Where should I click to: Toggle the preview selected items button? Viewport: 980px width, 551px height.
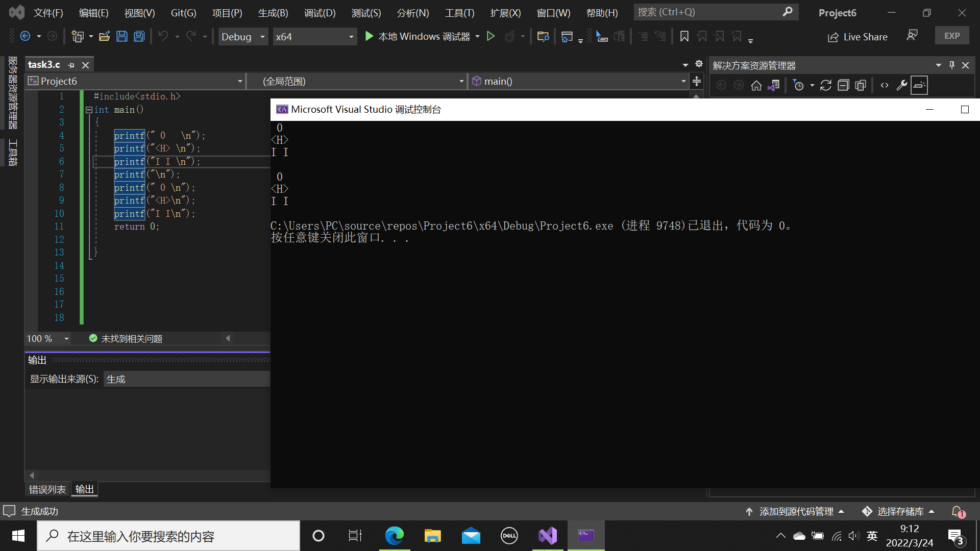click(x=919, y=86)
